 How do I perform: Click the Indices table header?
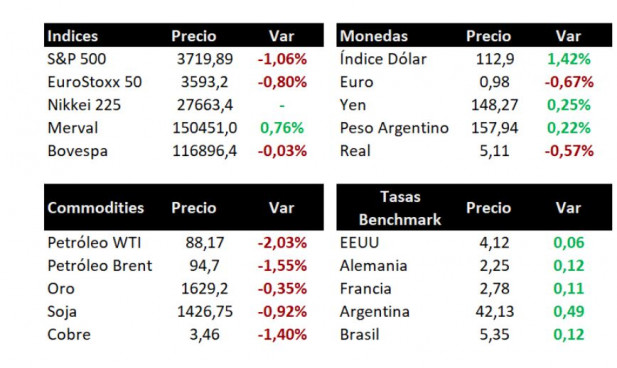(x=72, y=36)
